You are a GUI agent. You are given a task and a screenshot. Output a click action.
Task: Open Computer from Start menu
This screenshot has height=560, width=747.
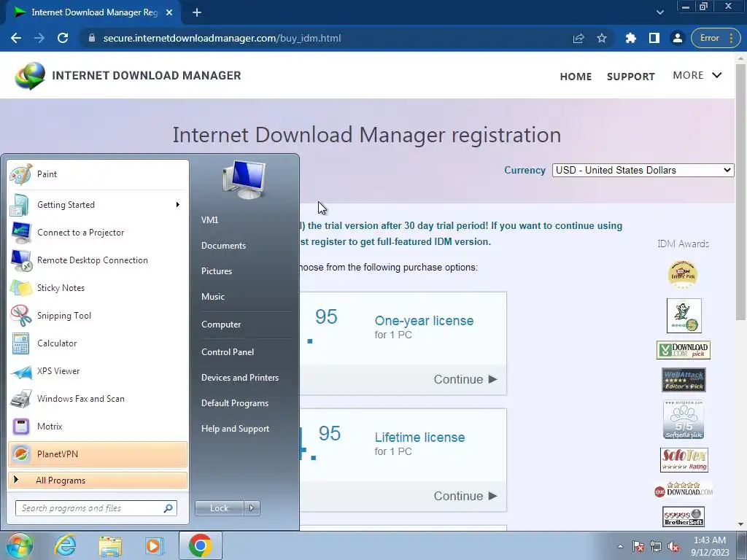[x=221, y=324]
